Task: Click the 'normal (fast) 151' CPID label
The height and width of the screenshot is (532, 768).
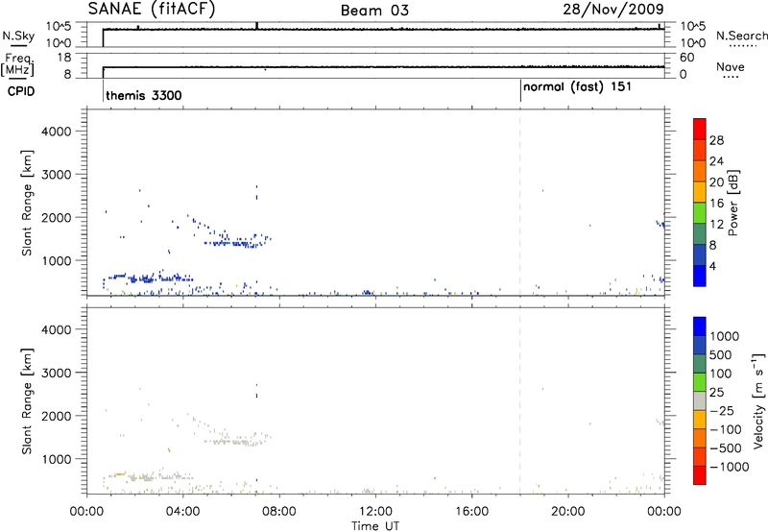Action: [x=578, y=87]
